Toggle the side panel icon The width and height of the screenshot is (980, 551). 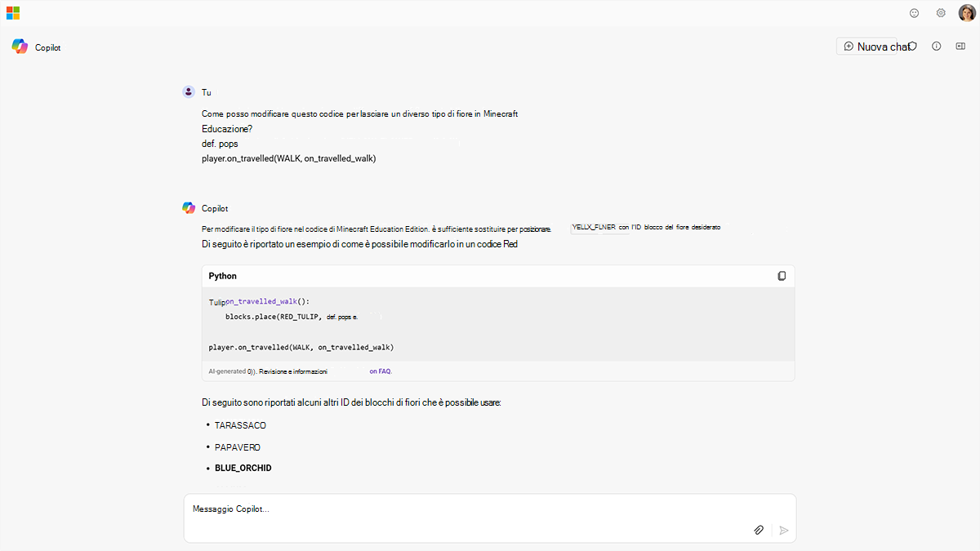[961, 47]
